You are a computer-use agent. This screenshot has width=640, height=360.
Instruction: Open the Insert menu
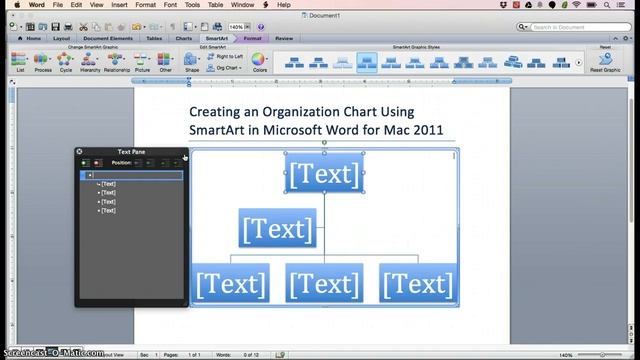point(119,5)
